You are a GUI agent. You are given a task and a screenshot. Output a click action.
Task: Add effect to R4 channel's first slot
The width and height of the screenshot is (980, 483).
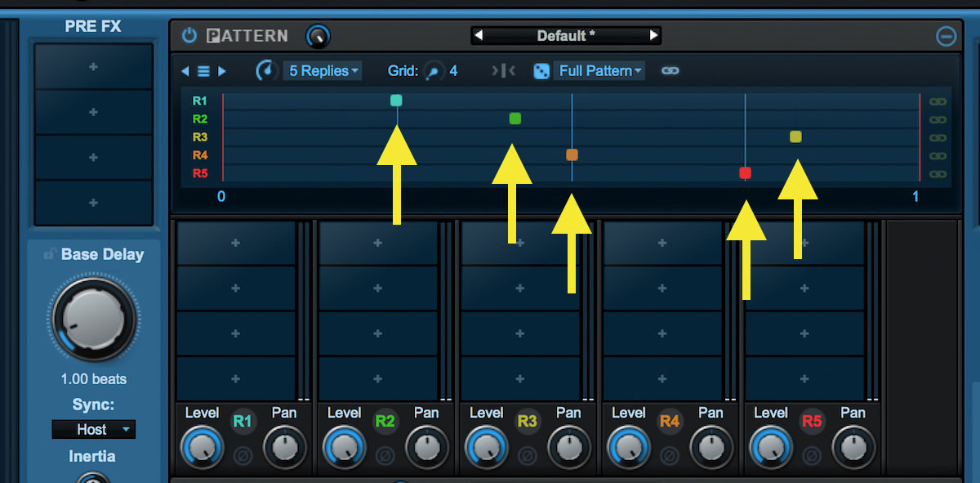click(x=662, y=243)
